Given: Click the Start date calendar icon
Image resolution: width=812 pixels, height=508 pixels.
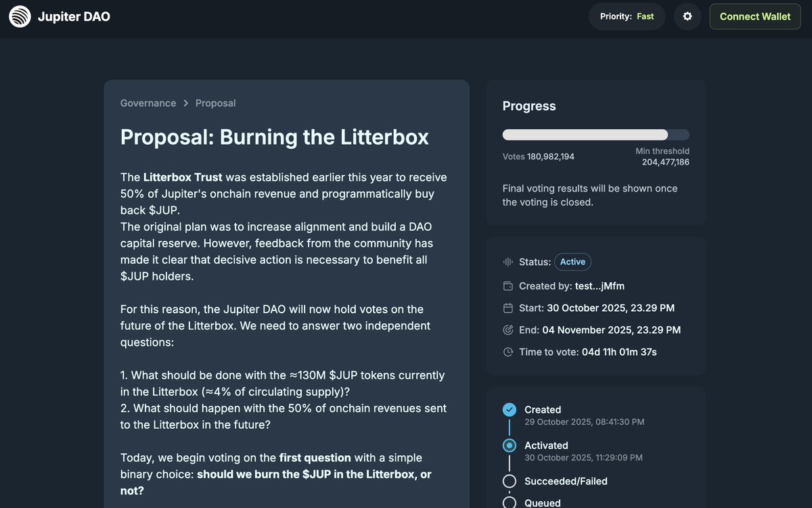Looking at the screenshot, I should [x=508, y=308].
